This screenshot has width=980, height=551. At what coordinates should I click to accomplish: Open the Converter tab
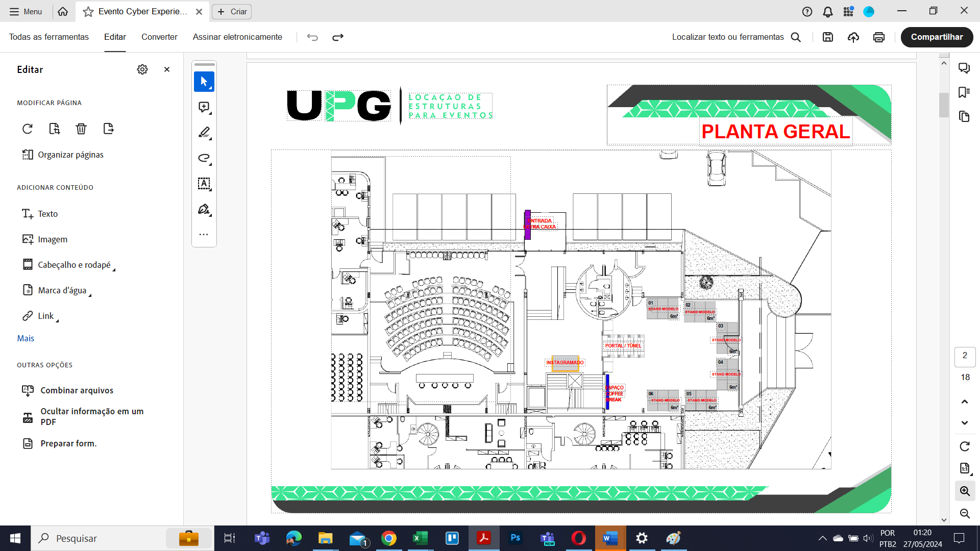point(159,37)
